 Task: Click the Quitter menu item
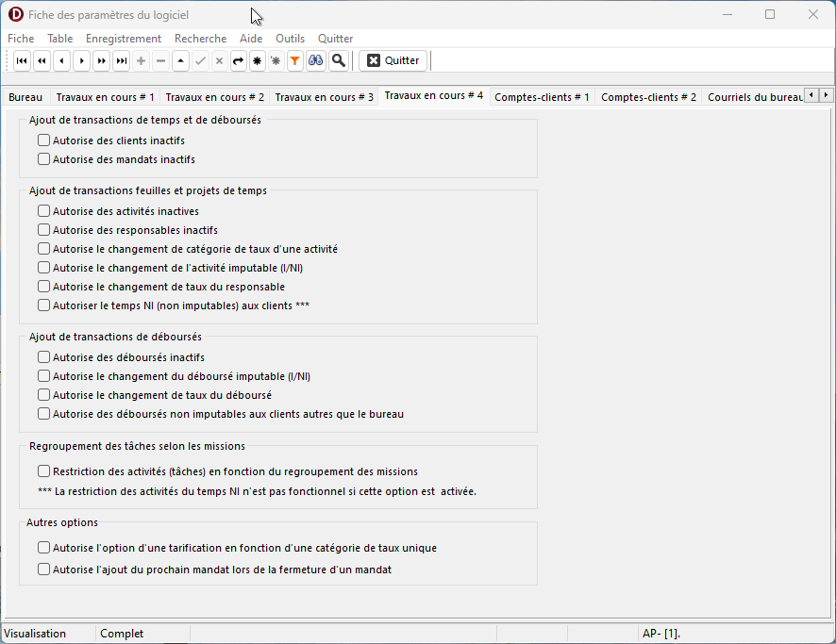pos(335,39)
